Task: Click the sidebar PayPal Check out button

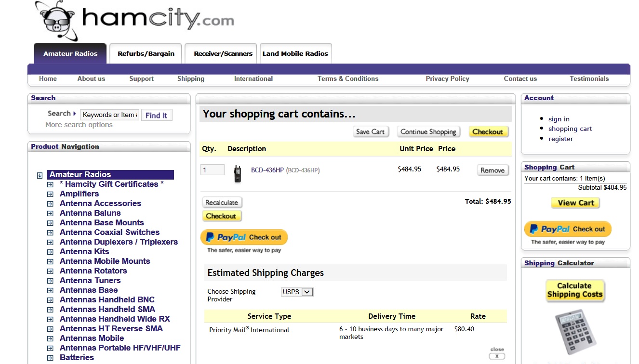Action: tap(568, 229)
